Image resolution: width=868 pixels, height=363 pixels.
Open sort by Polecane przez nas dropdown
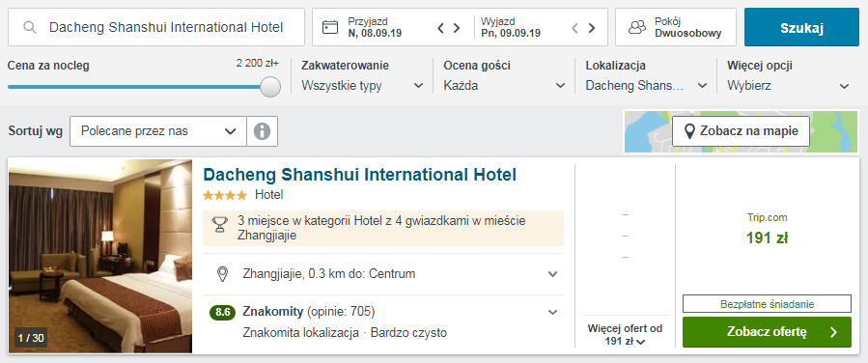158,131
